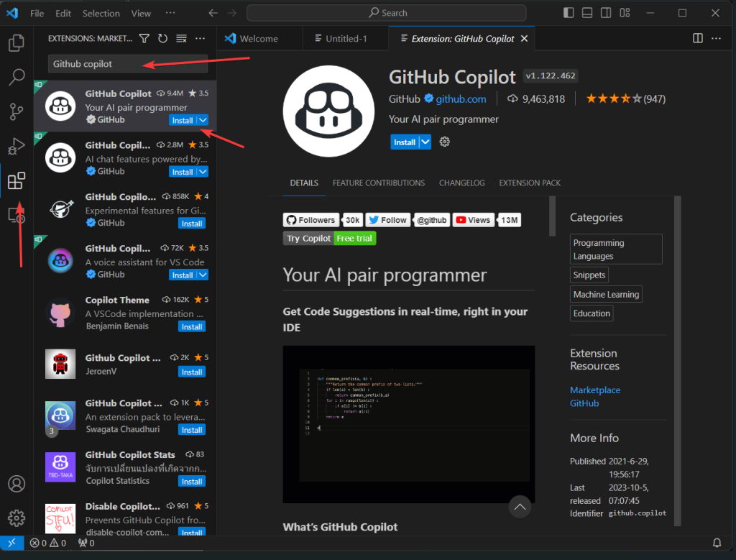Select the Source Control icon
Image resolution: width=736 pixels, height=560 pixels.
[x=16, y=112]
